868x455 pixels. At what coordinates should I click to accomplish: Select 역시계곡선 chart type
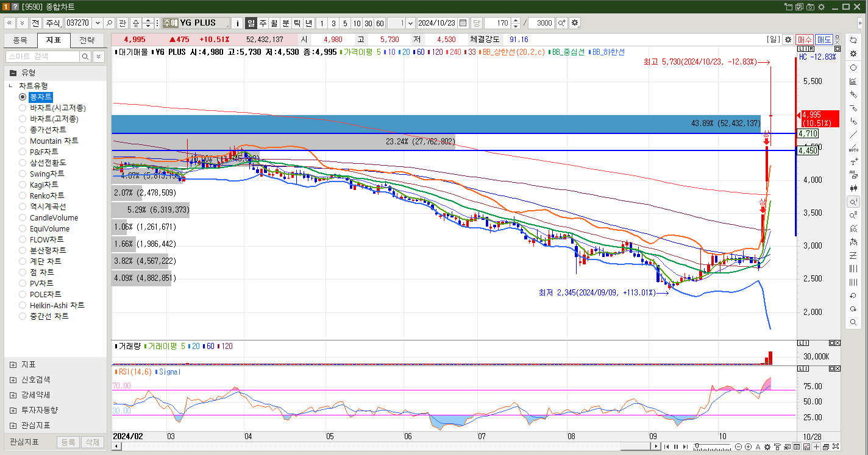point(23,206)
